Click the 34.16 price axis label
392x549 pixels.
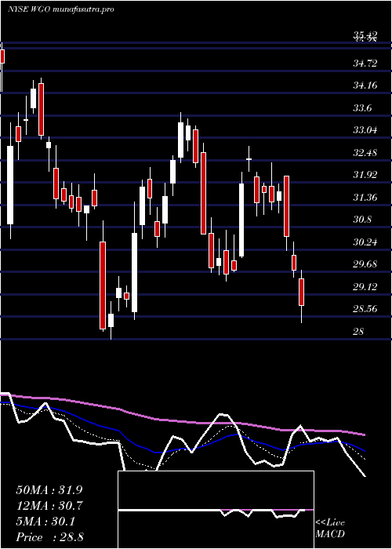[365, 85]
